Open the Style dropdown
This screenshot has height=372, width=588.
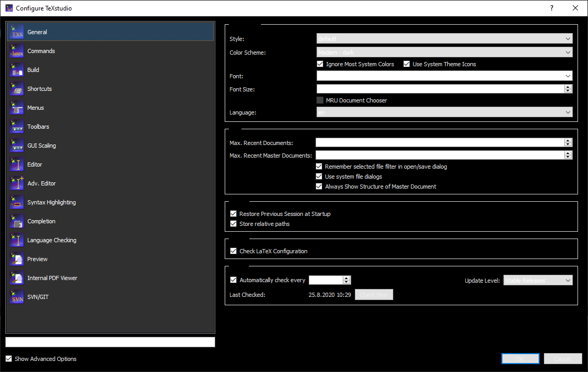(444, 39)
